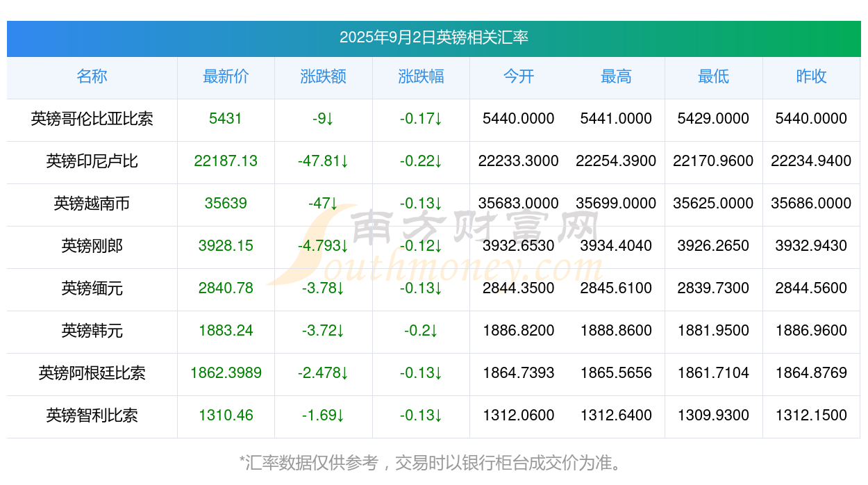Click latest price 3928.15
The height and width of the screenshot is (485, 868).
(x=226, y=246)
